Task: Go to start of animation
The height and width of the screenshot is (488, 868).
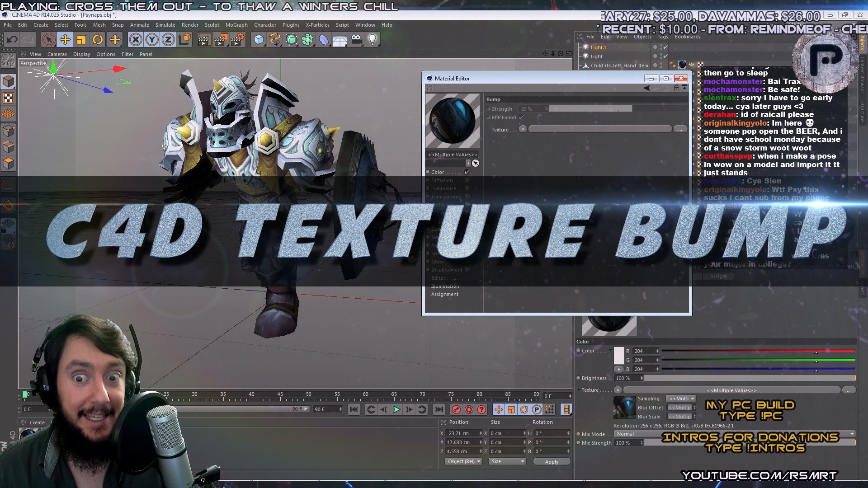Action: point(354,409)
